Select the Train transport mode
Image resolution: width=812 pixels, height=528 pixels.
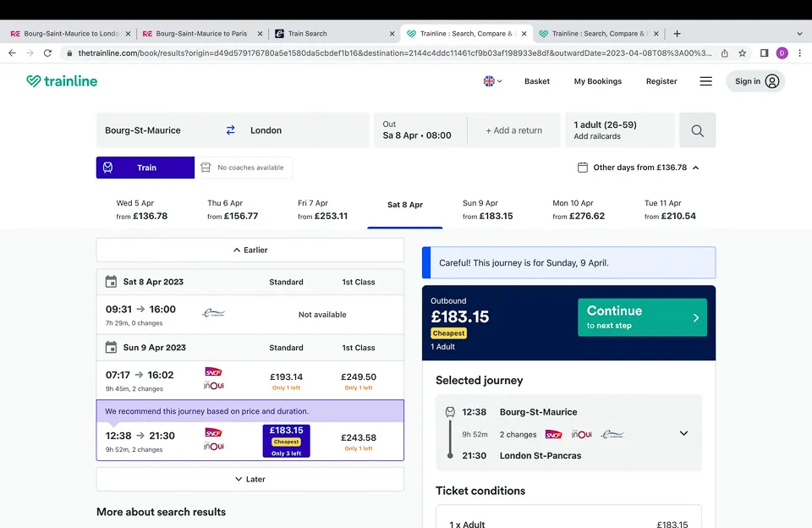[145, 168]
